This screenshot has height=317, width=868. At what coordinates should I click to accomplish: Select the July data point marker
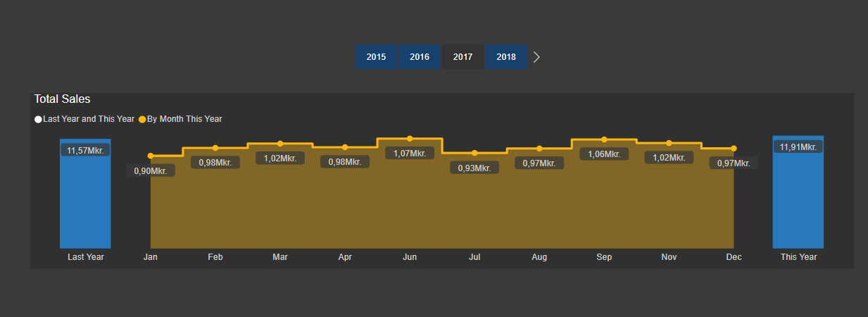point(474,153)
